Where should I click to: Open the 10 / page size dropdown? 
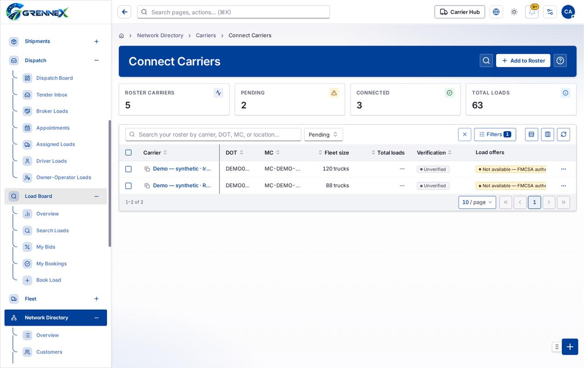(x=477, y=202)
